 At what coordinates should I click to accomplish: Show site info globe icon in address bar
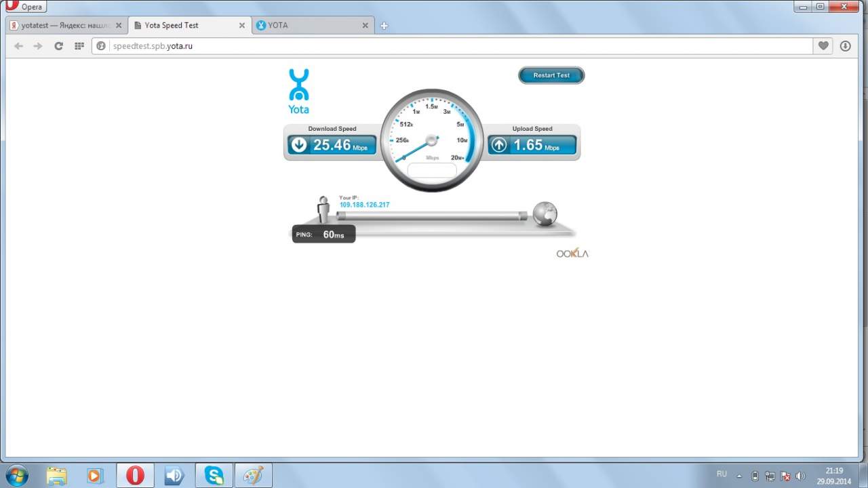101,46
